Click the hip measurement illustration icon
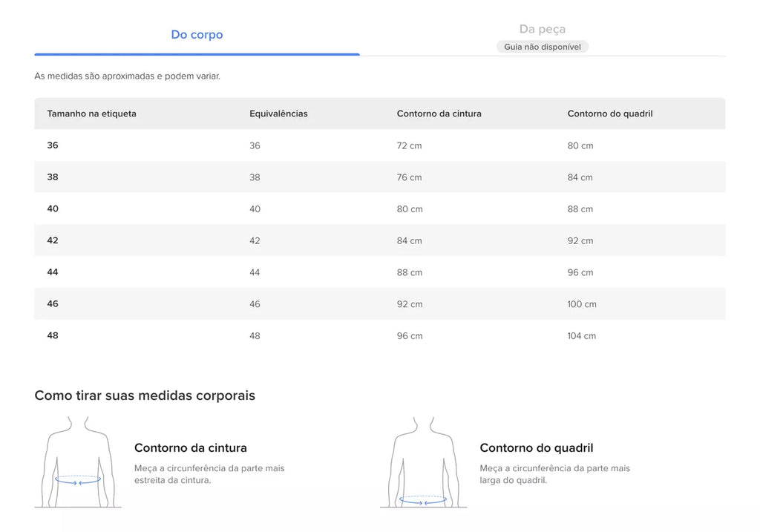This screenshot has width=760, height=532. coord(423,462)
